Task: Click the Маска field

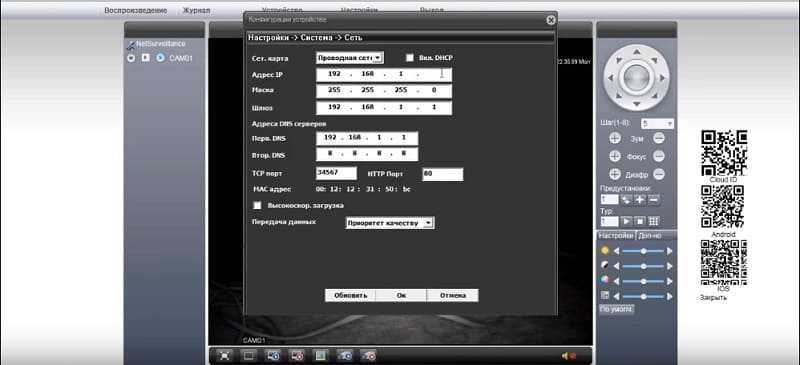Action: tap(384, 91)
